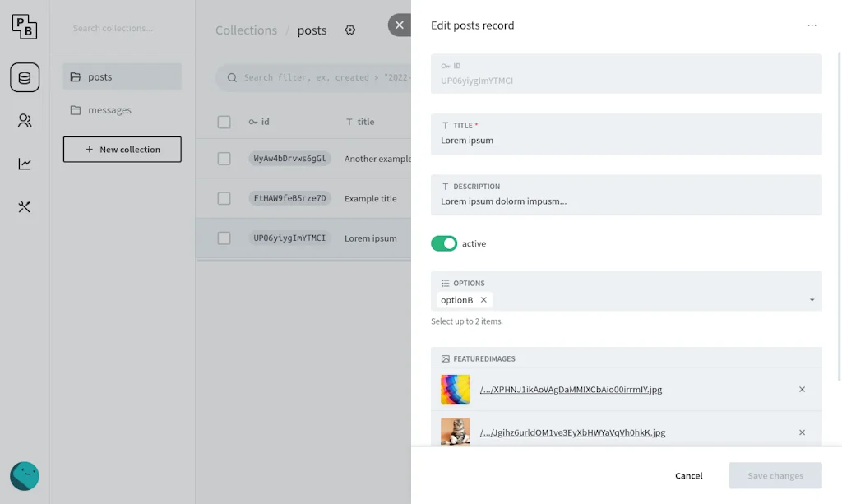Open the record actions three-dot menu

[x=812, y=25]
